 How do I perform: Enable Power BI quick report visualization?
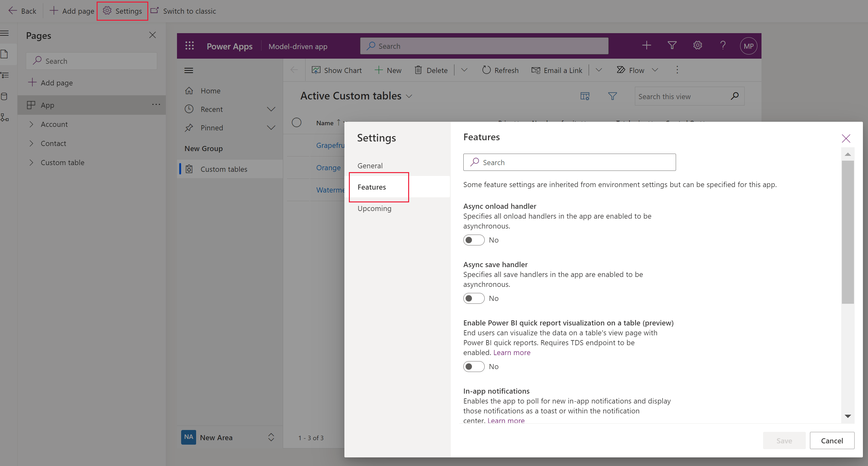tap(474, 366)
